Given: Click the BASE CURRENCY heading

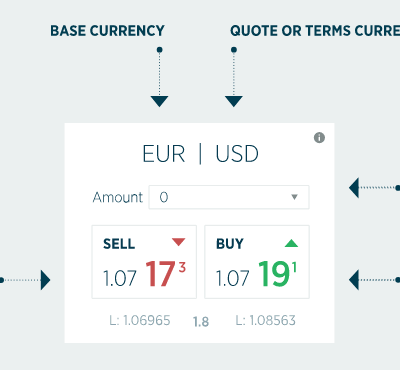Looking at the screenshot, I should [107, 31].
